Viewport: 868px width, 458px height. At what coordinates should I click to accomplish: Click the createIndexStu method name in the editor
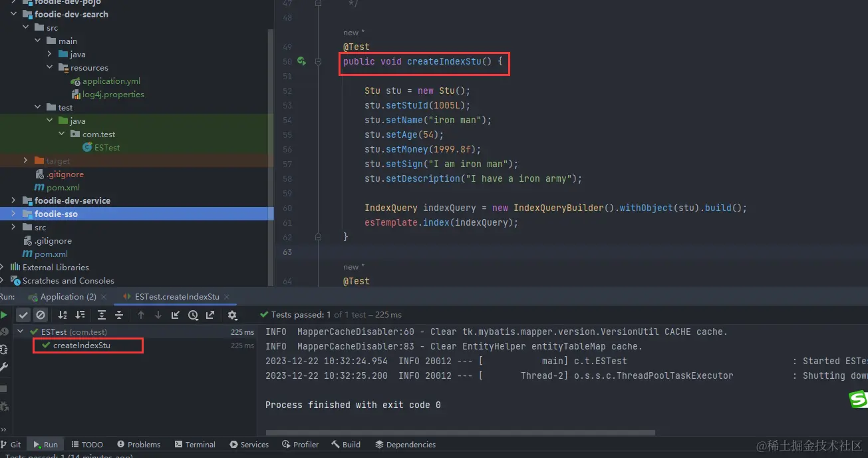coord(444,61)
